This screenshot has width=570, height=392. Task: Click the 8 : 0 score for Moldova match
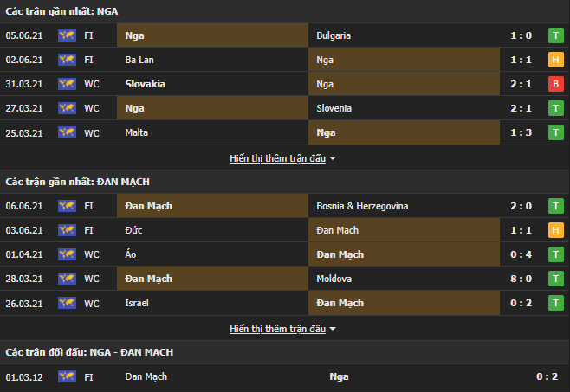coord(521,279)
